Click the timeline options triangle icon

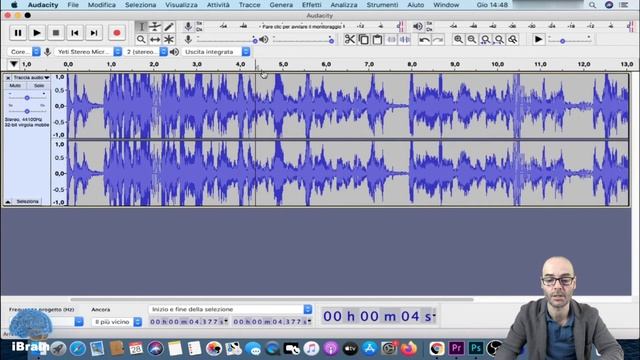13,64
